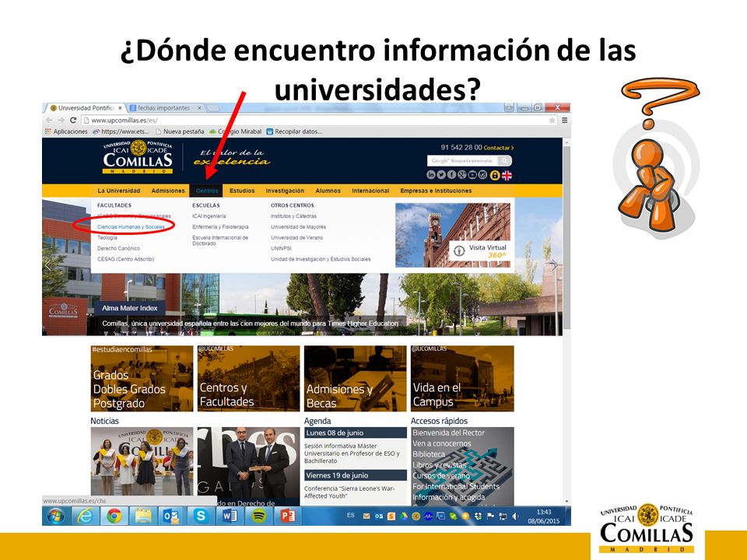Expand the Alumnos menu
Image resolution: width=747 pixels, height=560 pixels.
(328, 191)
